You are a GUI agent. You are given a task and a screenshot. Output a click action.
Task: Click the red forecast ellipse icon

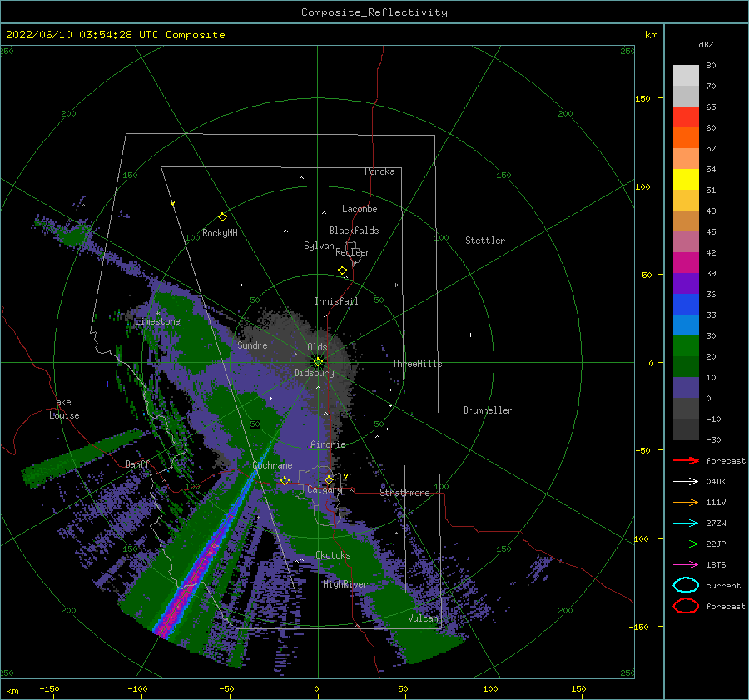(686, 606)
